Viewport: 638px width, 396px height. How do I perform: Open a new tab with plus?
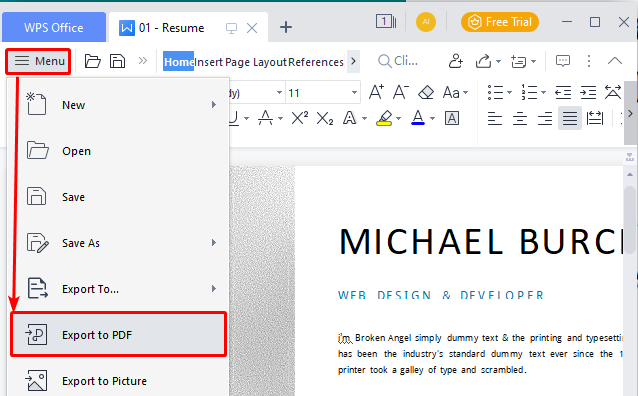286,27
